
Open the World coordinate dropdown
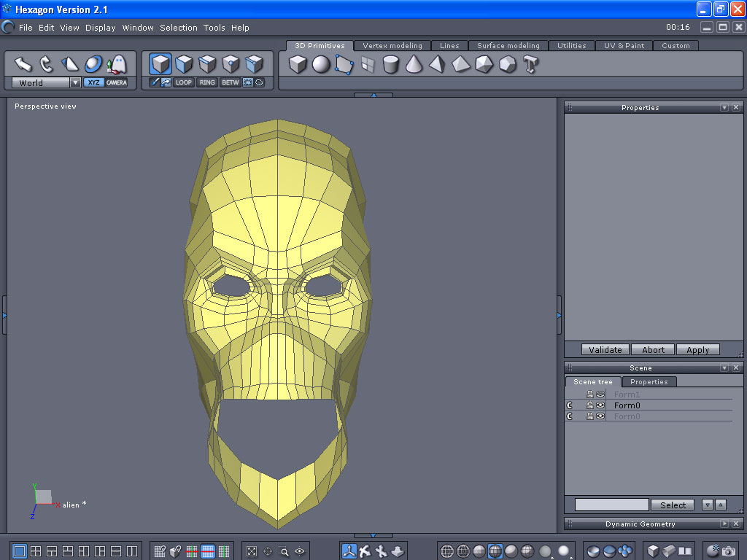point(75,83)
